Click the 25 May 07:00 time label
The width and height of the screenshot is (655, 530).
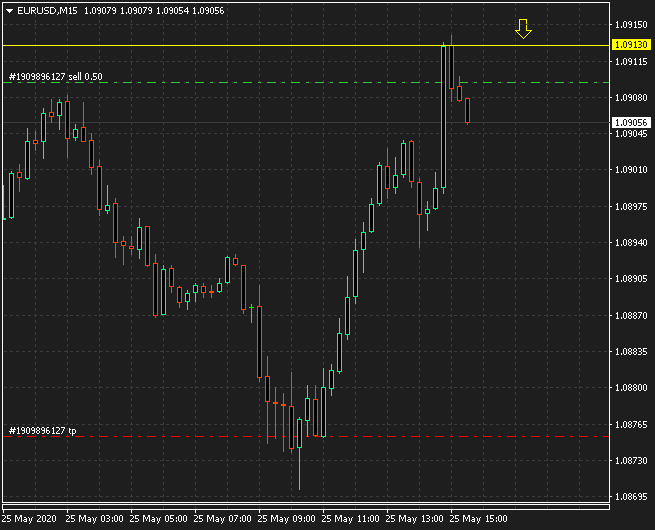point(223,519)
